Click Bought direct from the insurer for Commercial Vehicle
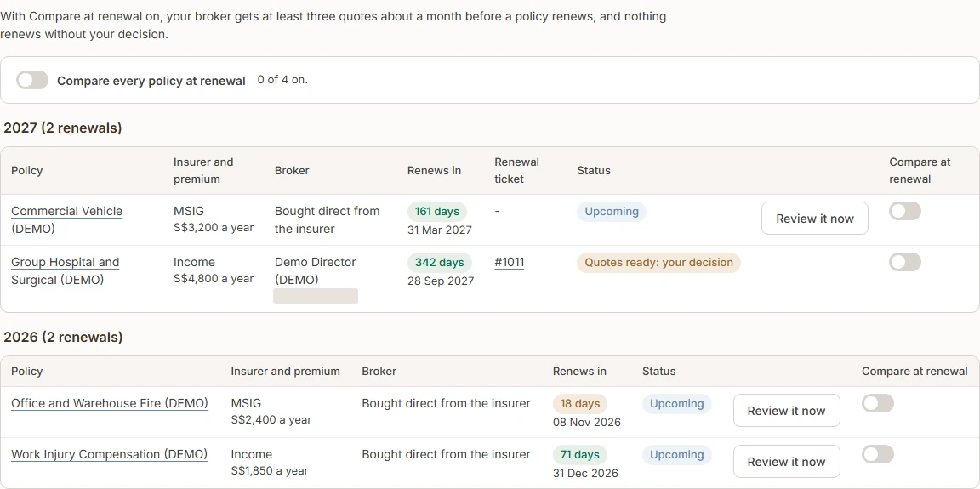Screen dimensions: 980x489 327,219
